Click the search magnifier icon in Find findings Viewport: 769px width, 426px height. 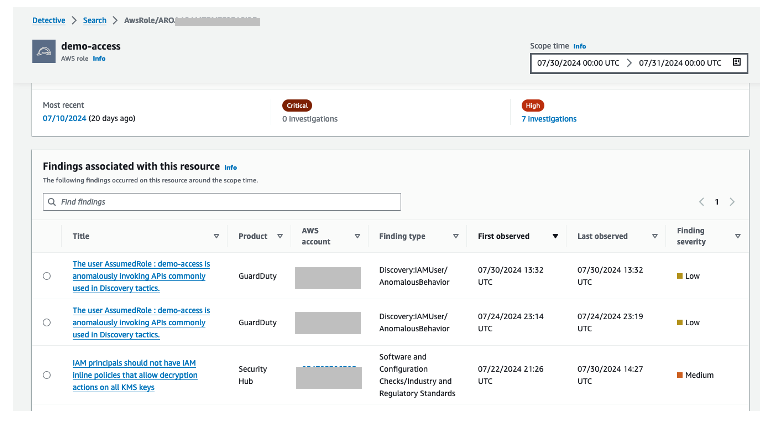pos(52,202)
